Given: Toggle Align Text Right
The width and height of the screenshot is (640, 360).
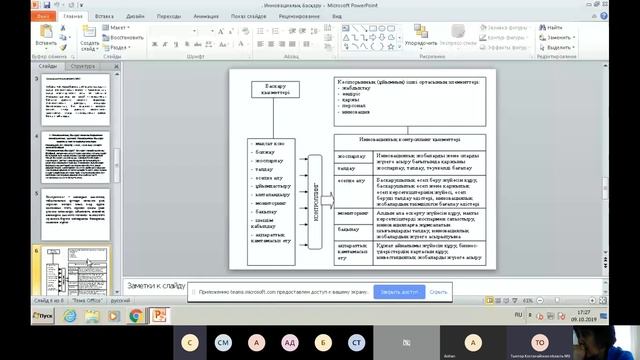Looking at the screenshot, I should [282, 44].
